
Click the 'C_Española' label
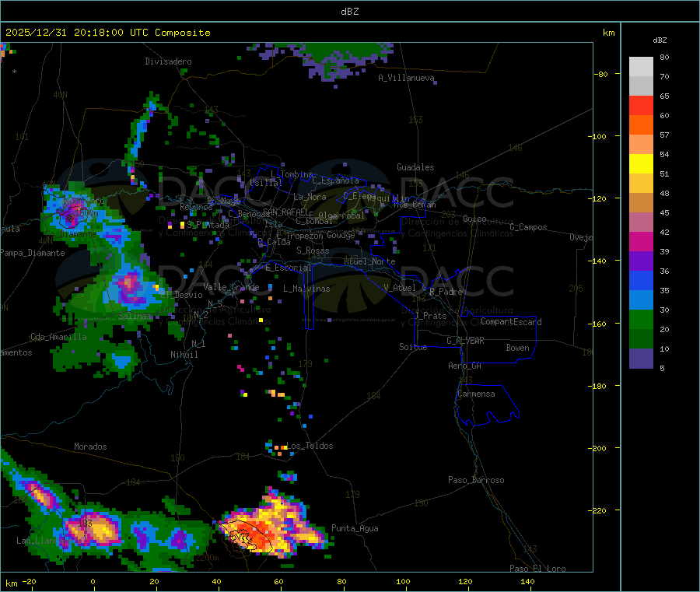coord(335,180)
